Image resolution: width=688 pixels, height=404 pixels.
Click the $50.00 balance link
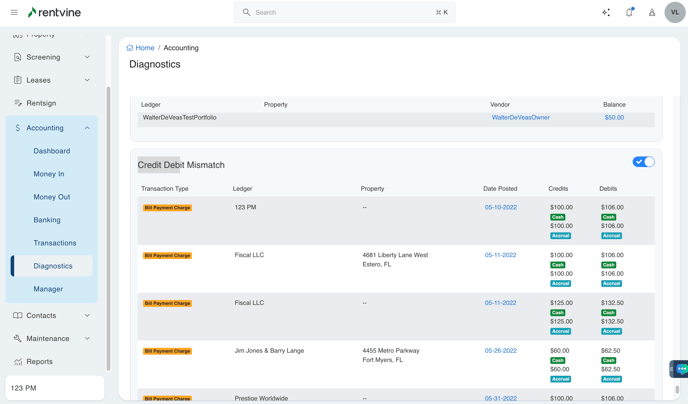click(614, 118)
